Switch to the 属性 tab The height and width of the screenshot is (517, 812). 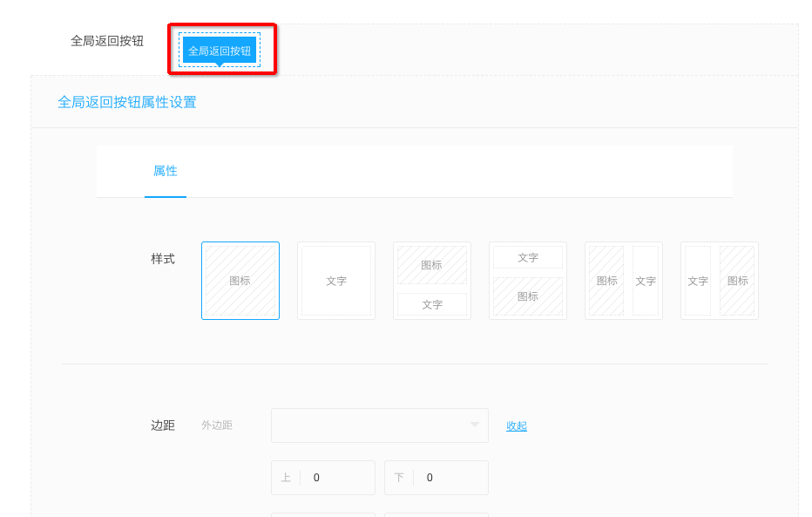pos(166,171)
